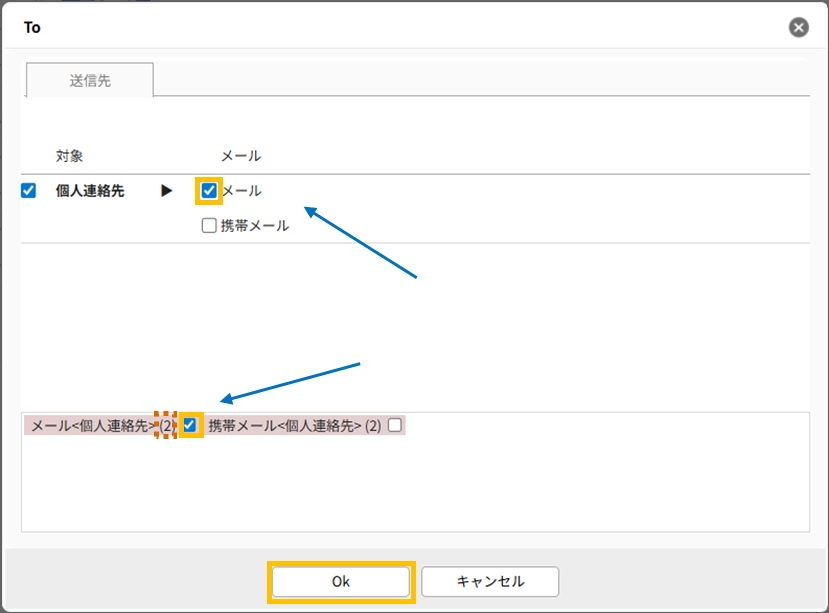Close the To dialog with the X icon
Screen dimensions: 829x613
click(798, 27)
